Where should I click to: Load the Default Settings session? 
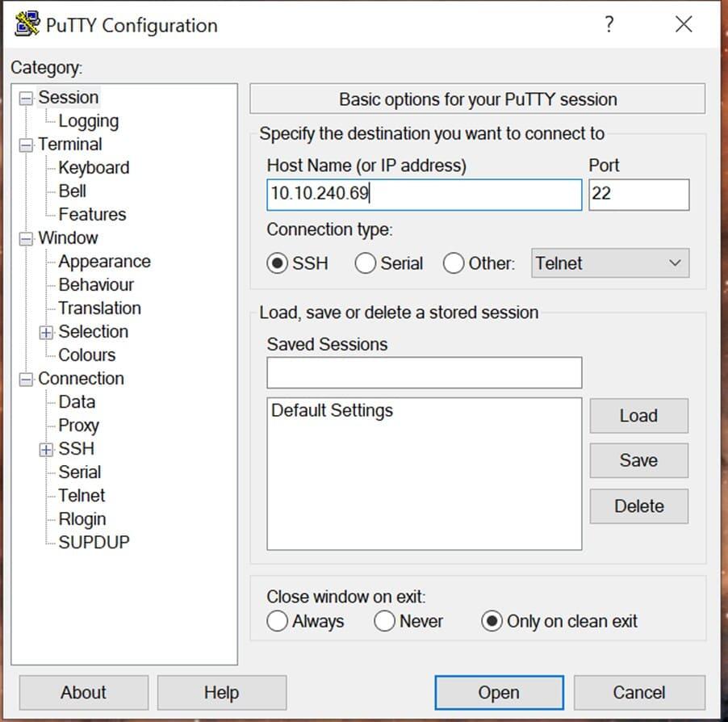click(638, 415)
